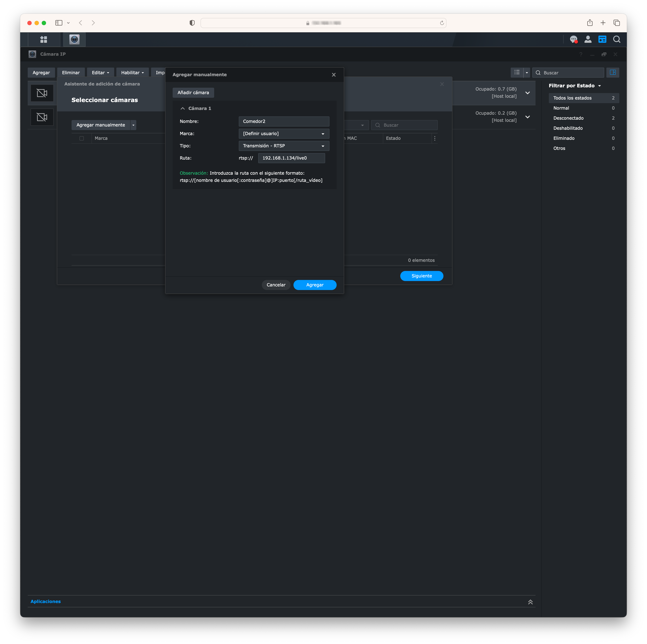Click the magnifier search icon top-right
The image size is (647, 644).
[x=617, y=39]
